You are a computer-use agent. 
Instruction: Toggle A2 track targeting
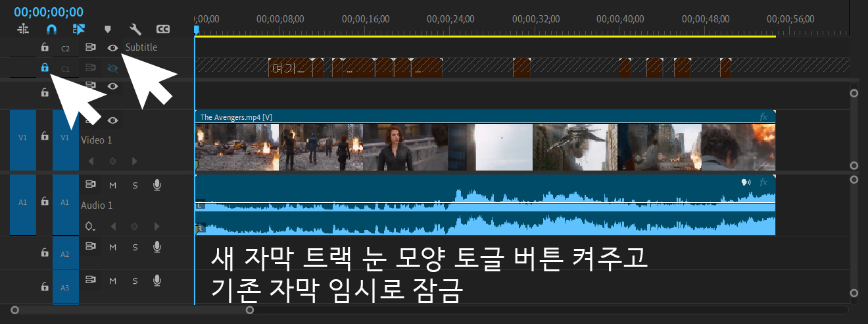[x=65, y=254]
